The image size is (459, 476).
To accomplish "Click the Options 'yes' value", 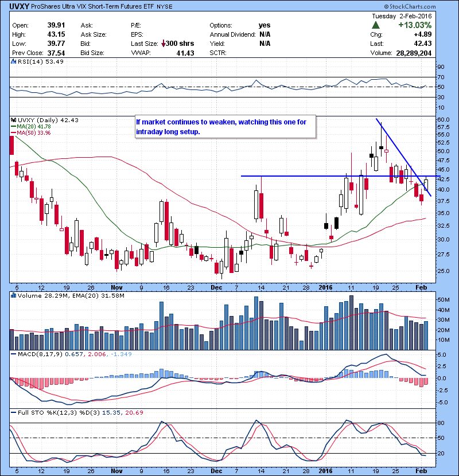I will click(264, 25).
